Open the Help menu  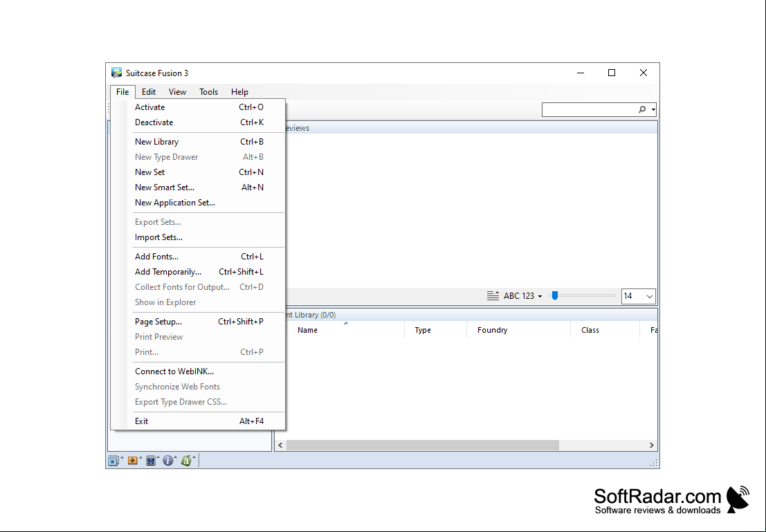[x=239, y=92]
